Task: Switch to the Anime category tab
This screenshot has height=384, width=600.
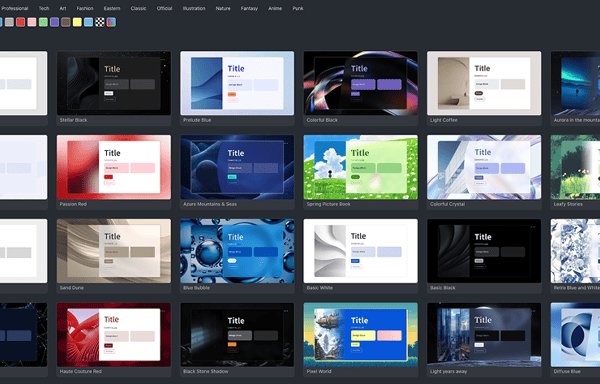Action: (275, 8)
